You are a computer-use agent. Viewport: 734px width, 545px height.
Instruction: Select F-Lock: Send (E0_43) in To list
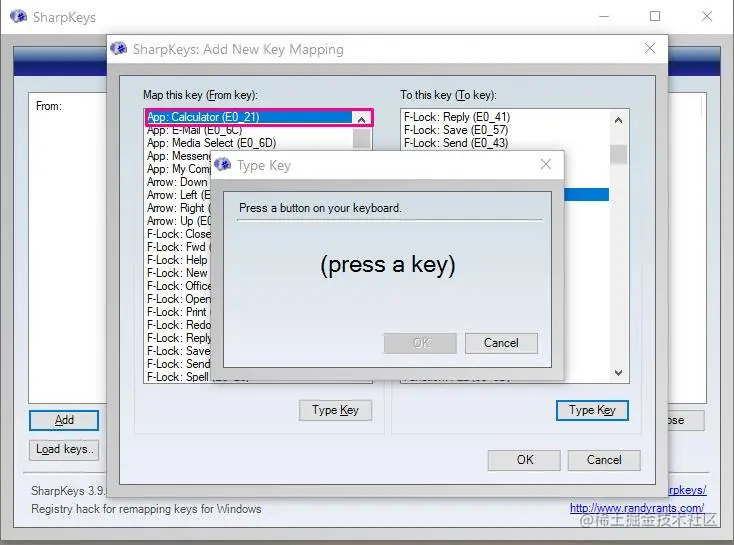tap(506, 143)
